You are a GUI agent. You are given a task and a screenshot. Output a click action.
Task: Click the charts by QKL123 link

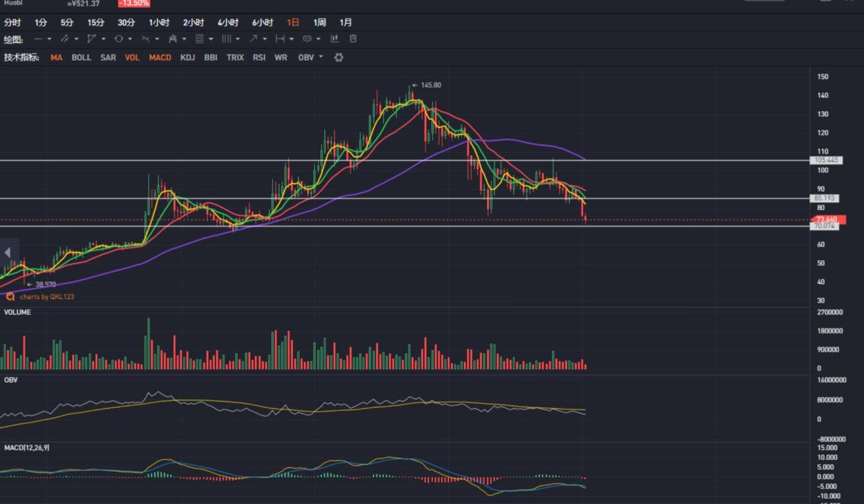(46, 297)
